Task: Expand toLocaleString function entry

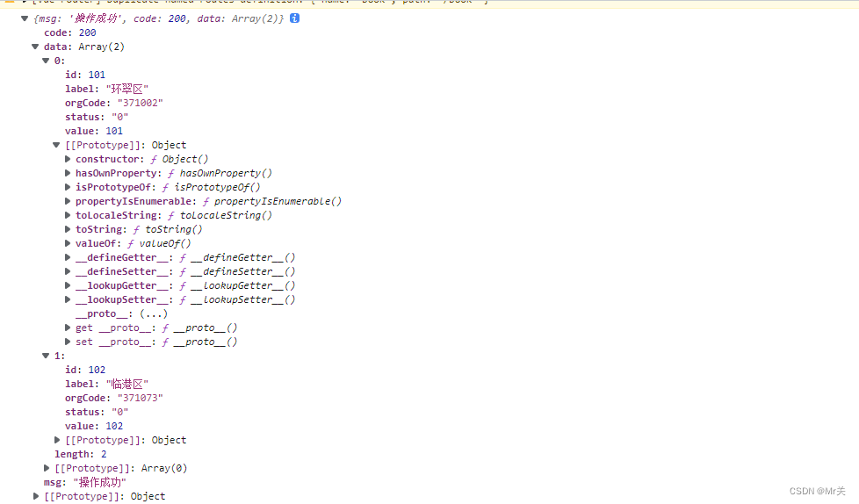Action: (x=68, y=215)
